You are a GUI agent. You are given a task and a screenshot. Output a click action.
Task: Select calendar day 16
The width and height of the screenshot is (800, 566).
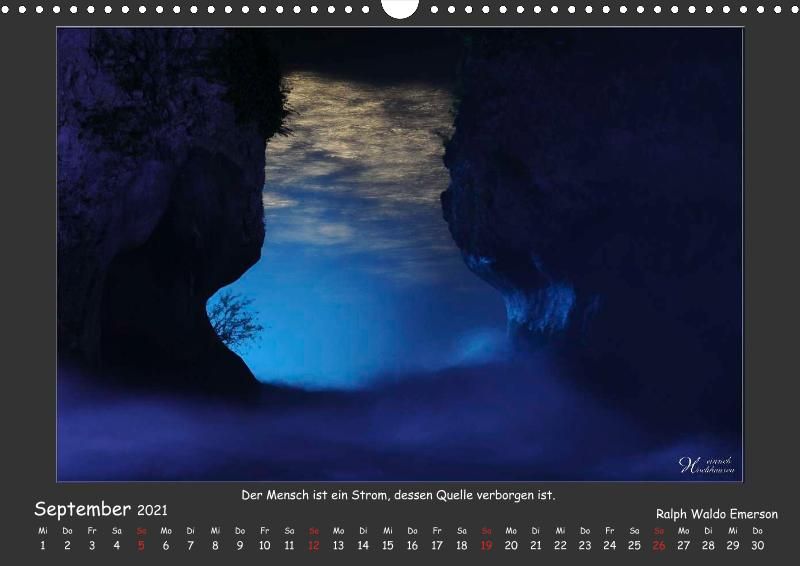[x=412, y=545]
